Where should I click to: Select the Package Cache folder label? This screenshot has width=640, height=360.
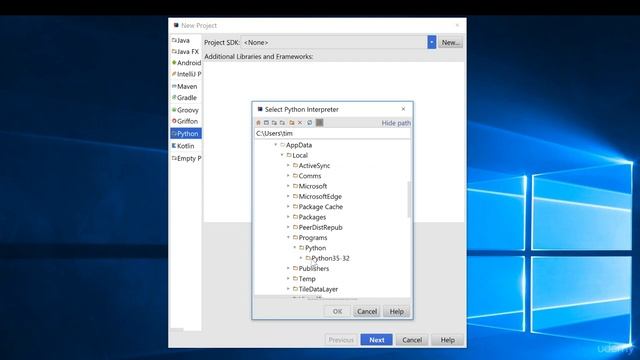320,207
